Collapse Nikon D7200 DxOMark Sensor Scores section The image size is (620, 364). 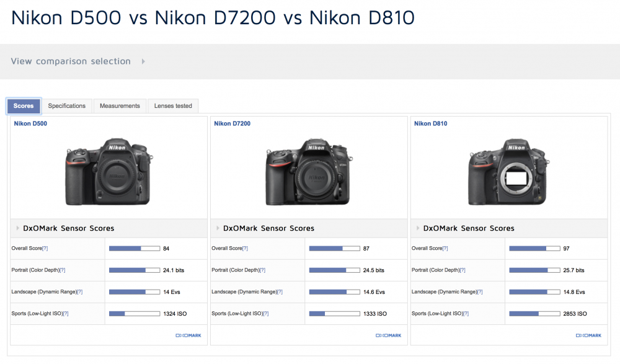[218, 228]
